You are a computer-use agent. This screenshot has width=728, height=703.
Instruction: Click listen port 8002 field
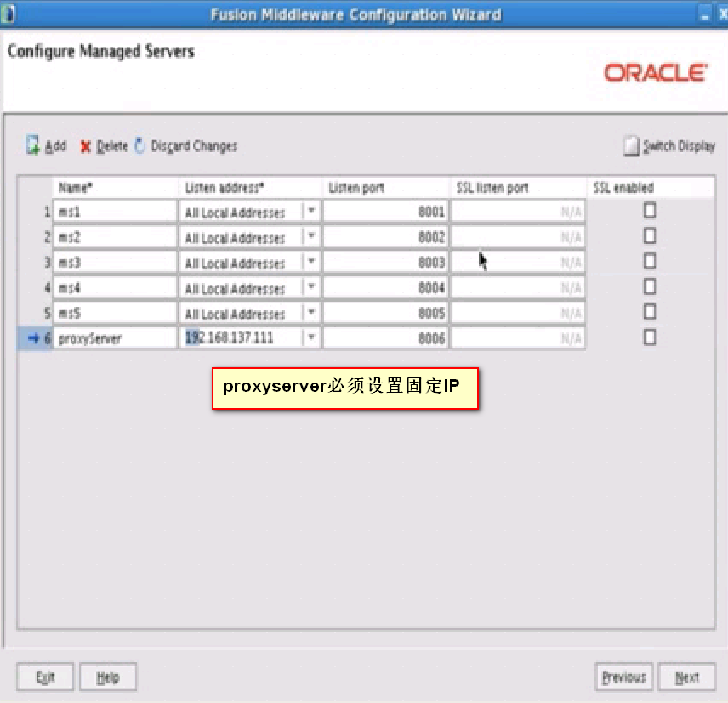tap(385, 237)
